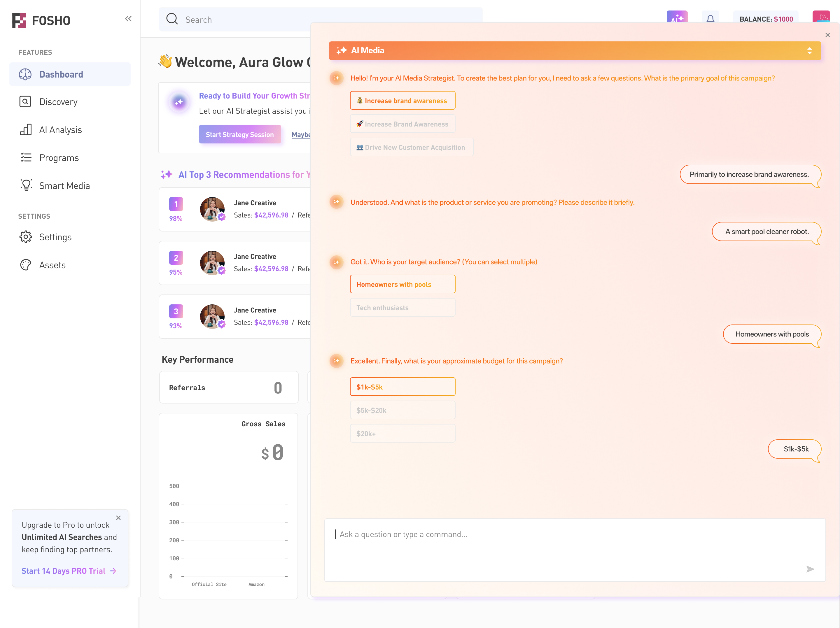Screen dimensions: 840x628
Task: Click Start Strategy Session button
Action: pos(240,134)
